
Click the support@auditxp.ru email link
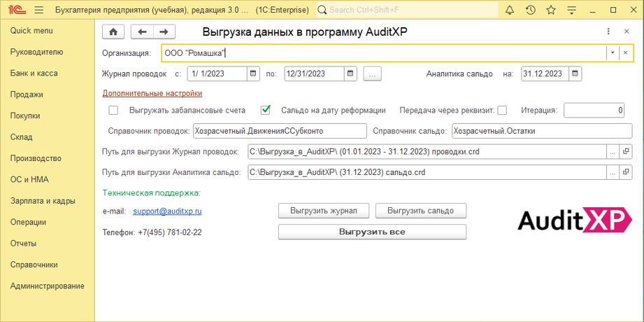pos(167,211)
